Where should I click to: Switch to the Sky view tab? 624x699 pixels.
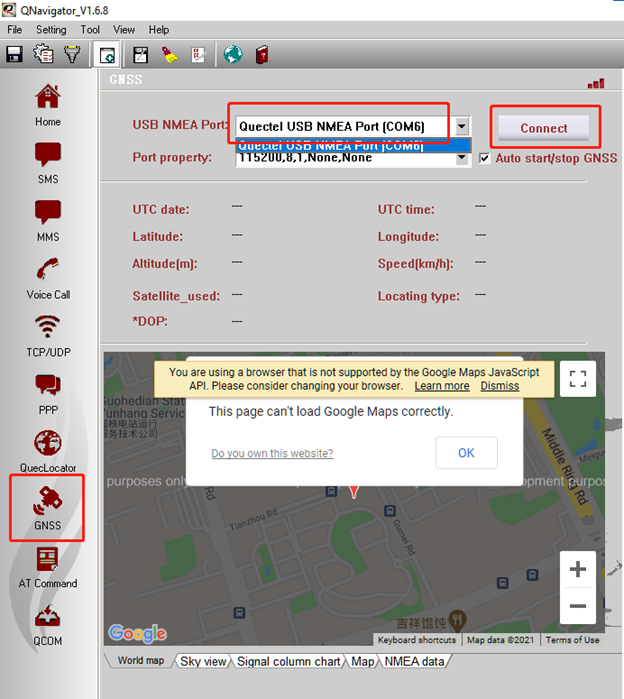[203, 661]
